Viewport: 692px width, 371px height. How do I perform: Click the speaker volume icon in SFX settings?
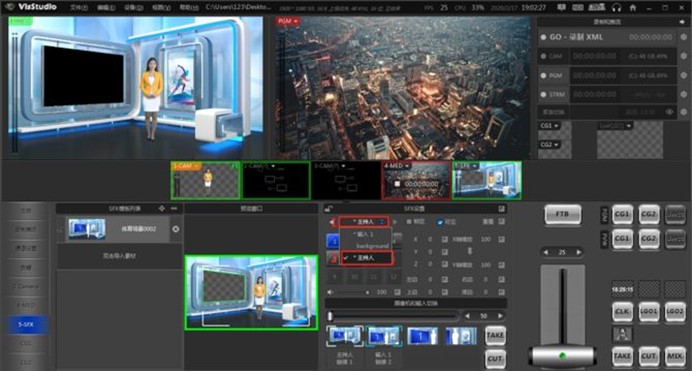pyautogui.click(x=331, y=292)
